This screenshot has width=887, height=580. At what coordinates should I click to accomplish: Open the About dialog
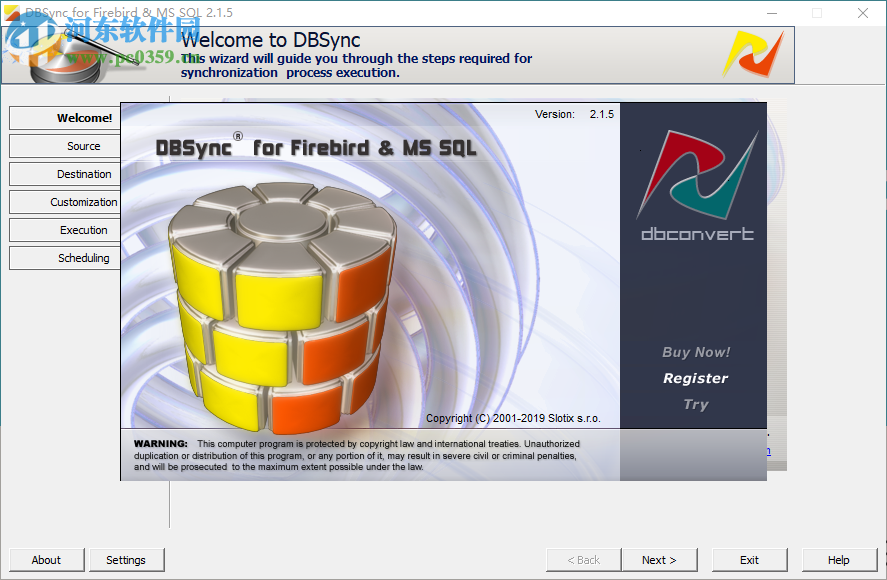click(46, 560)
